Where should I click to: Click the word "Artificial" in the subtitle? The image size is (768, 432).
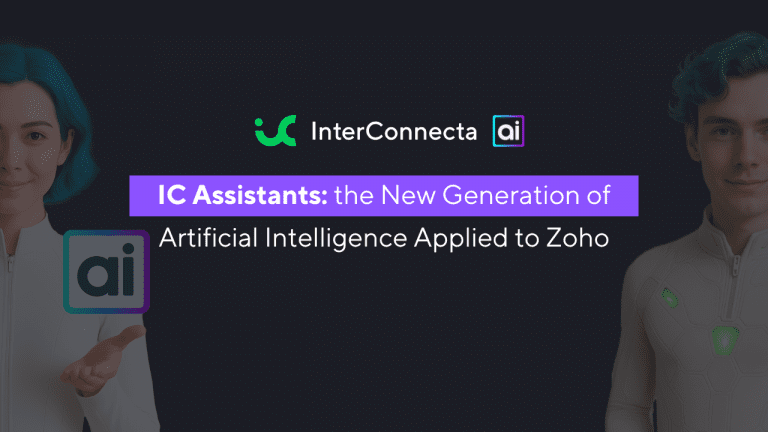click(209, 238)
